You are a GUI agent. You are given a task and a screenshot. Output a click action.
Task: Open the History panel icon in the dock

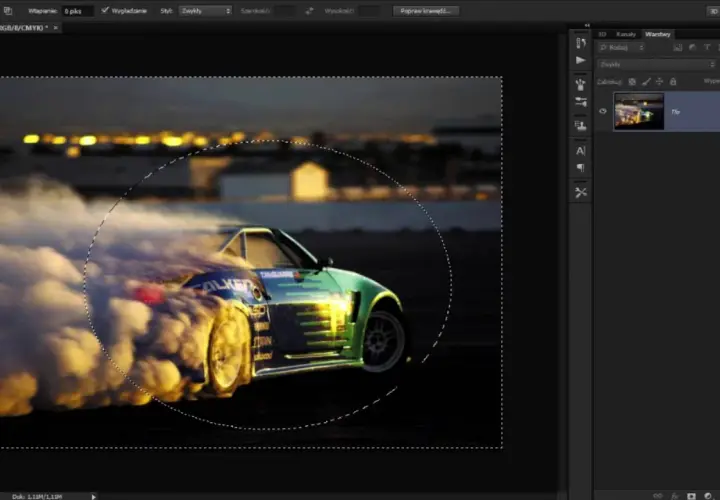(x=581, y=43)
